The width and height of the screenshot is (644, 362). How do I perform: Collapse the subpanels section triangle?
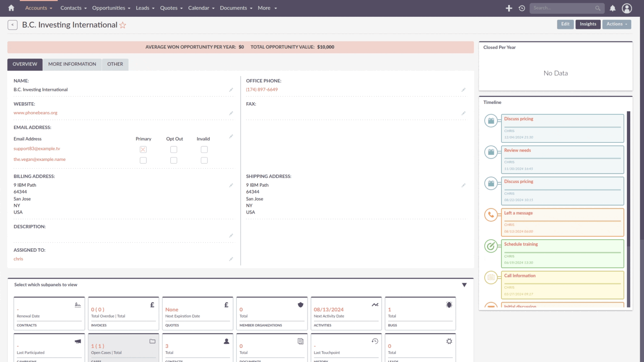click(464, 284)
